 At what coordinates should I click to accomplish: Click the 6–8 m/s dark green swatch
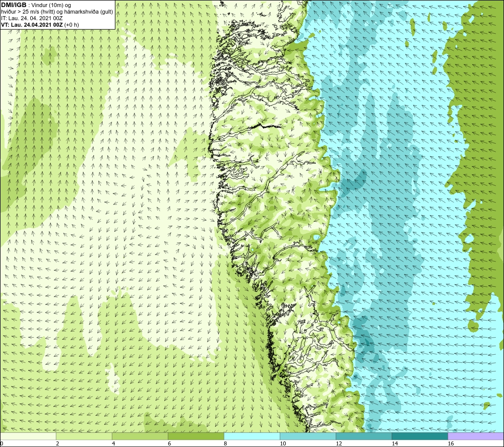point(196,436)
